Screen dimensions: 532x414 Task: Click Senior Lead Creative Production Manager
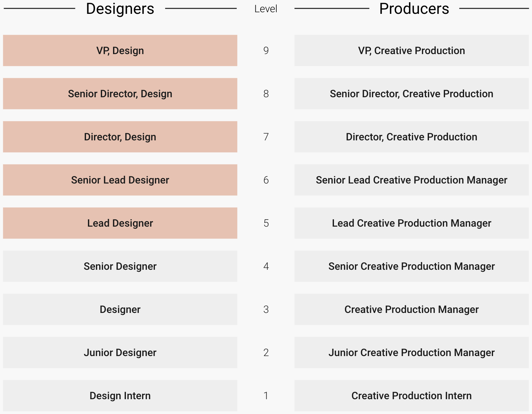click(412, 180)
